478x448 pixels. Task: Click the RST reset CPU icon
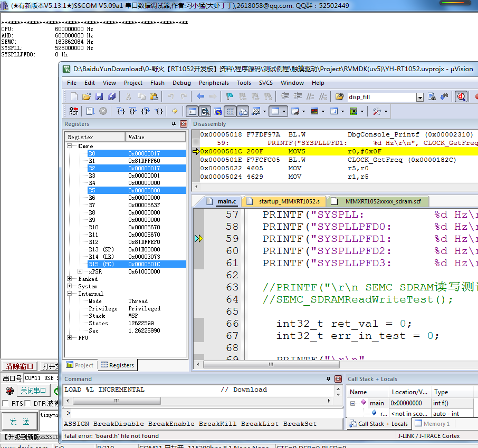click(x=73, y=111)
